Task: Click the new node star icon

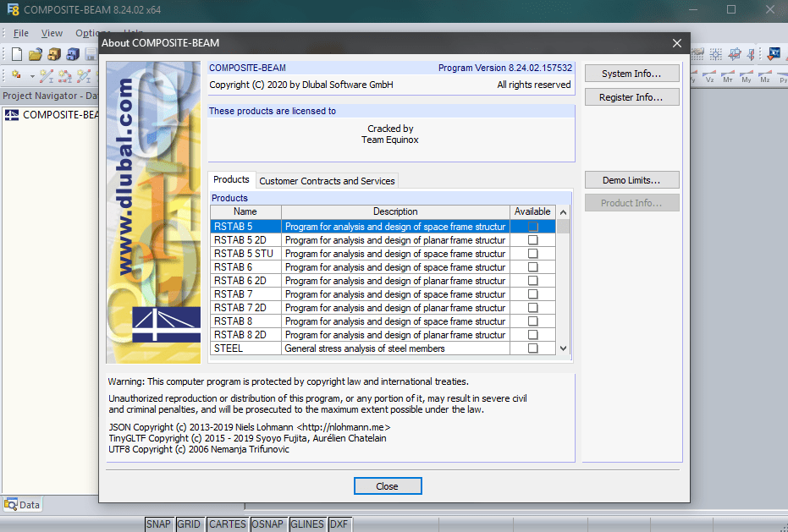Action: pos(17,75)
